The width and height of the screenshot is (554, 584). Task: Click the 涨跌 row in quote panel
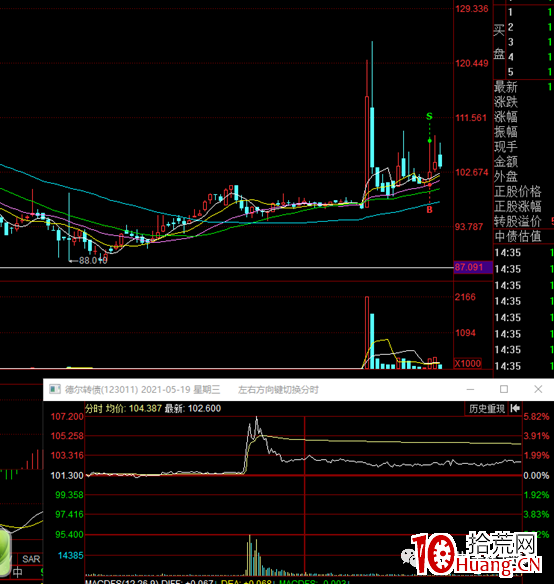coord(523,102)
